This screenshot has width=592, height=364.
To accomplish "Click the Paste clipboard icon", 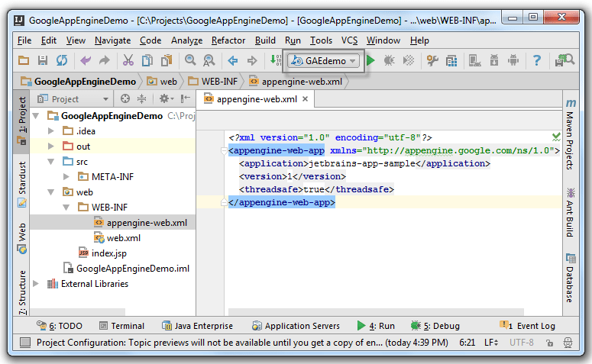I will point(167,60).
